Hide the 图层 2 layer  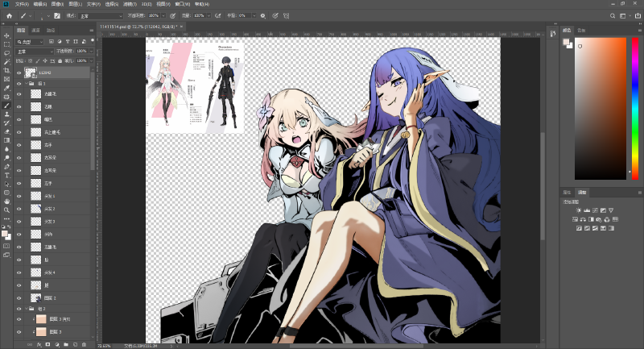pos(19,298)
